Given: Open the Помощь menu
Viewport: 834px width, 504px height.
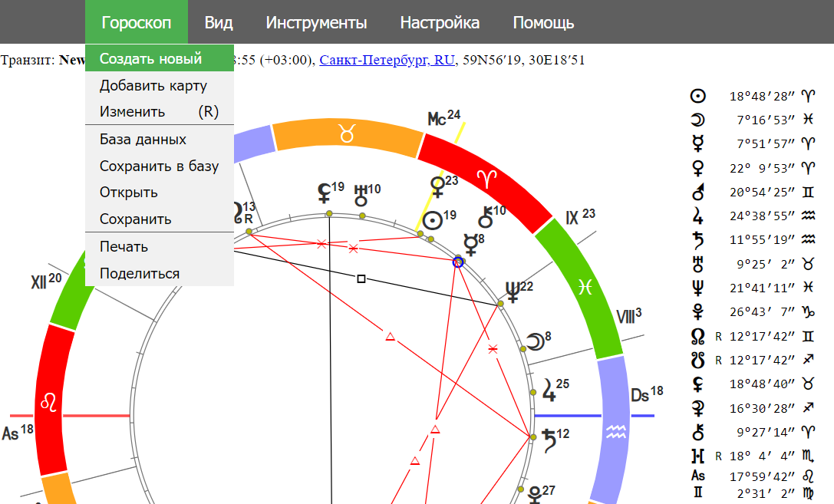Looking at the screenshot, I should 543,22.
